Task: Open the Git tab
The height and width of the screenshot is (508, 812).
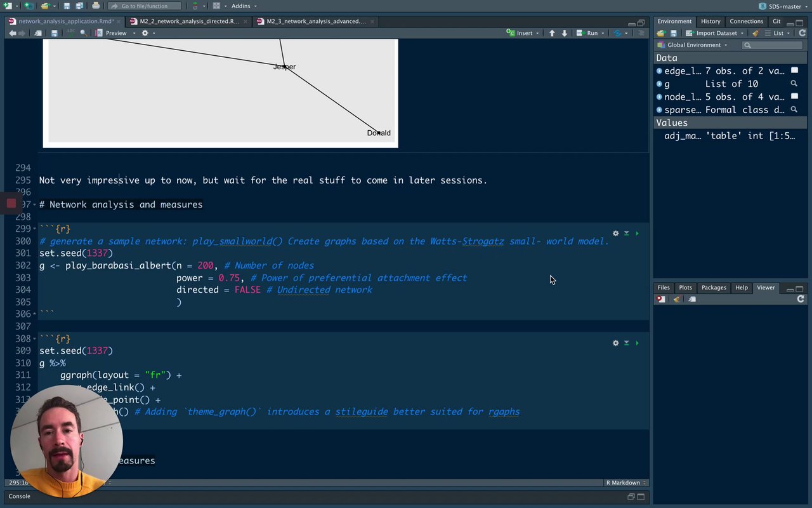Action: (776, 21)
